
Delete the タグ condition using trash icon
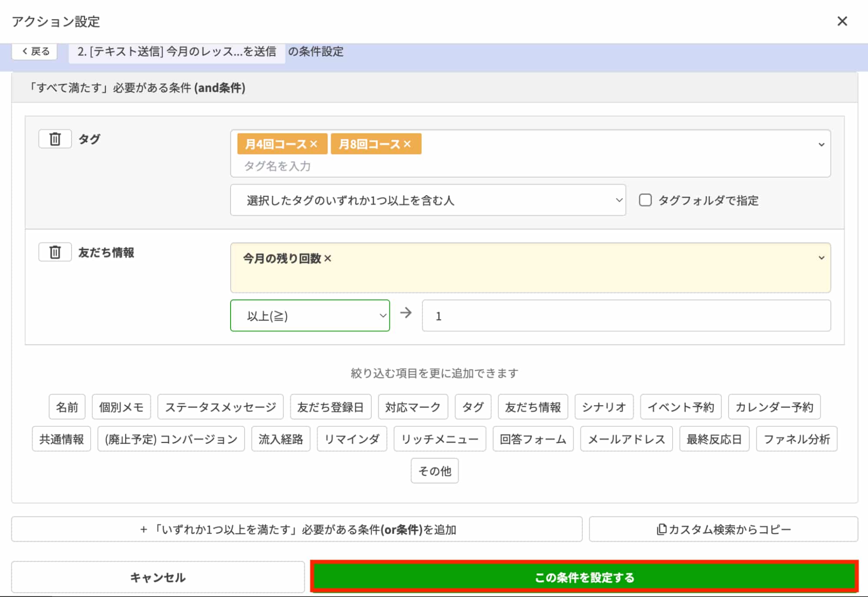[55, 139]
